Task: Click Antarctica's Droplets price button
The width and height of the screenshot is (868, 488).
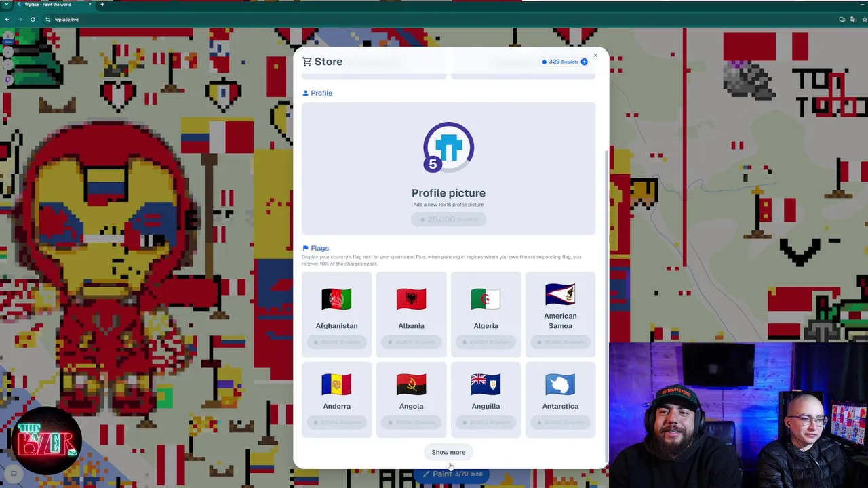Action: [560, 422]
